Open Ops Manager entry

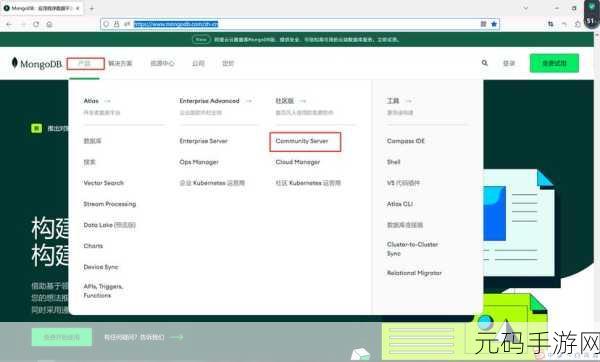pyautogui.click(x=199, y=162)
